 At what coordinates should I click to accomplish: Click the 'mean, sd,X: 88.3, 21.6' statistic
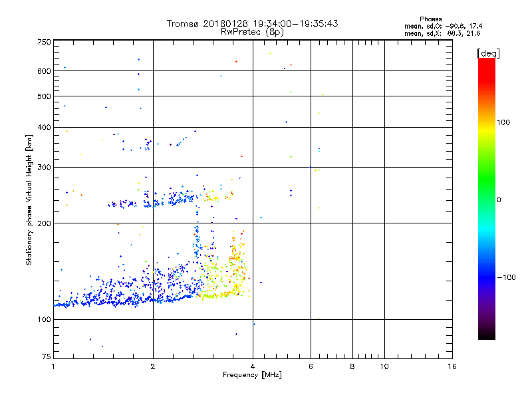[x=442, y=33]
